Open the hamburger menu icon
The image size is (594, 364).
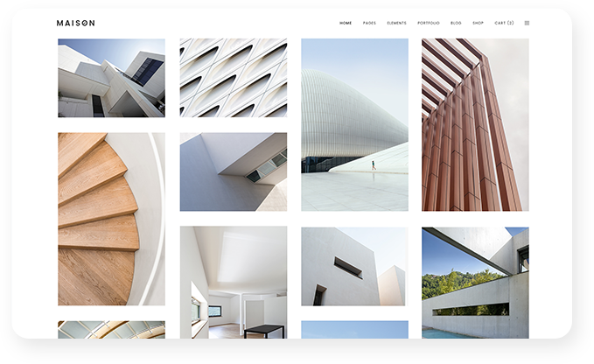pyautogui.click(x=527, y=23)
